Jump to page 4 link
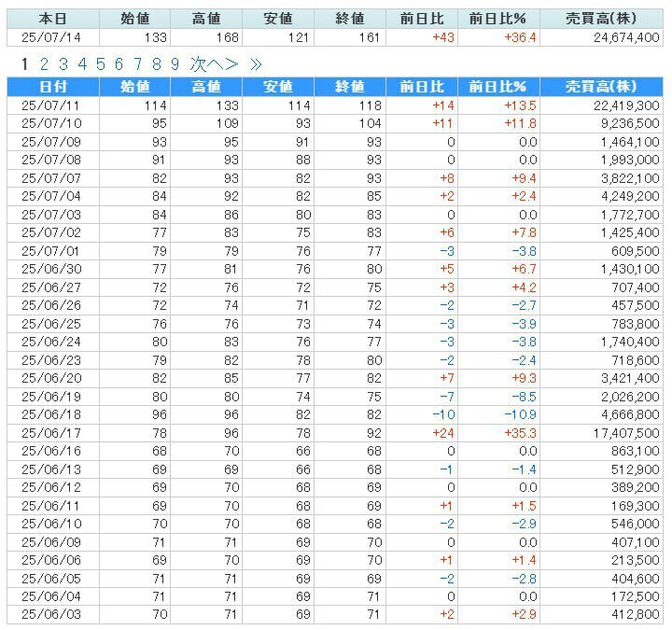The height and width of the screenshot is (630, 672). (x=82, y=64)
